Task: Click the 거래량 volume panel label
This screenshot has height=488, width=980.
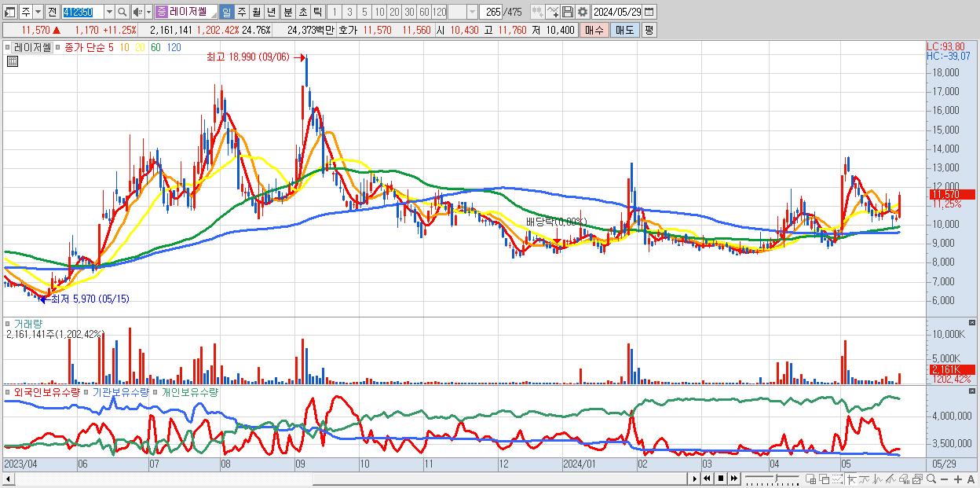Action: pos(28,324)
